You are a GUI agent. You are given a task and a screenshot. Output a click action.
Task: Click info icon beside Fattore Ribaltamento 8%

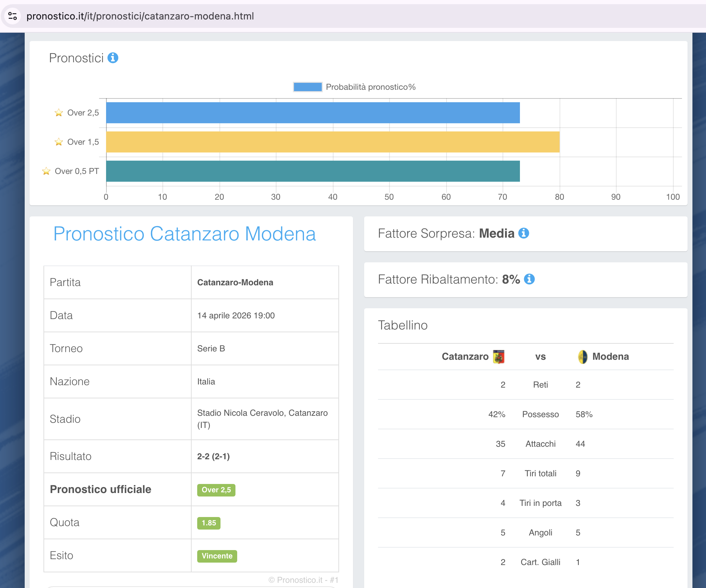[x=529, y=279]
